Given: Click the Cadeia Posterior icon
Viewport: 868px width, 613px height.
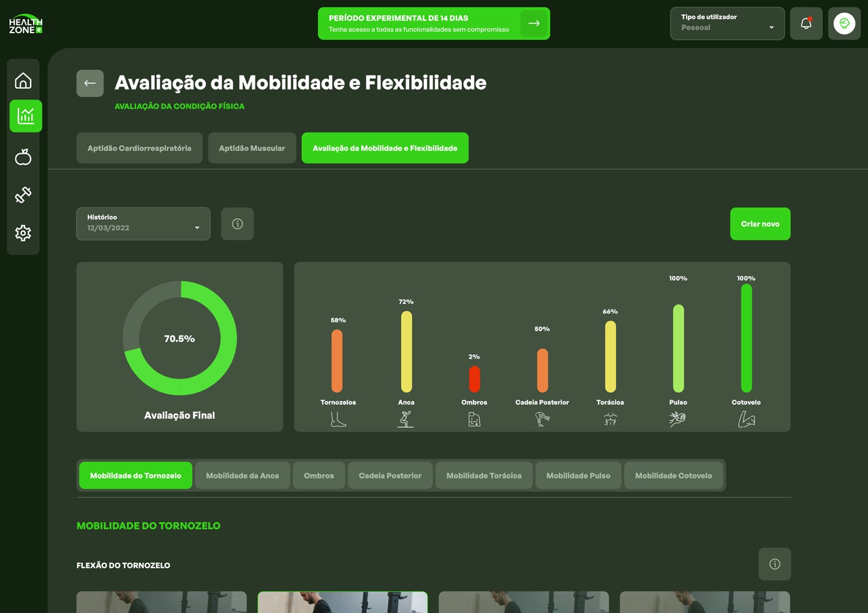Looking at the screenshot, I should (542, 419).
